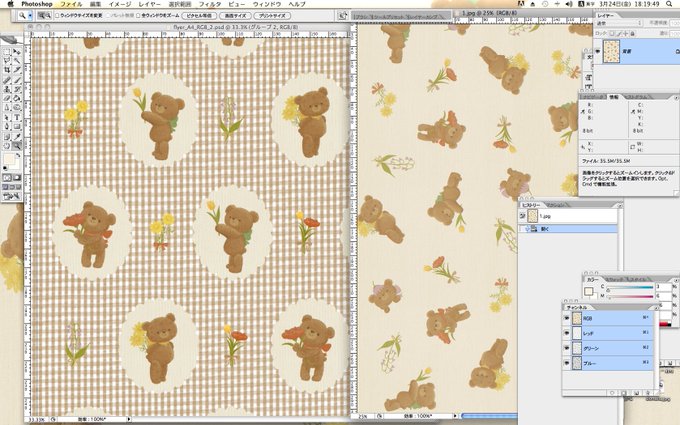680x425 pixels.
Task: Select the Eyedropper tool
Action: coord(17,137)
